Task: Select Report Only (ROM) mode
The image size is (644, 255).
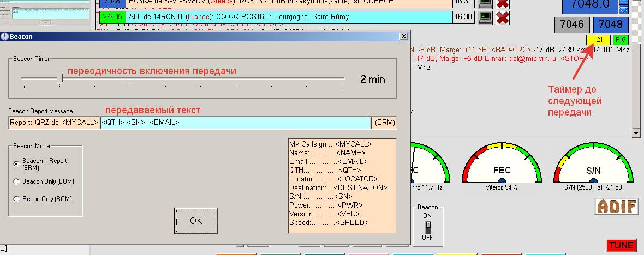Action: point(17,199)
